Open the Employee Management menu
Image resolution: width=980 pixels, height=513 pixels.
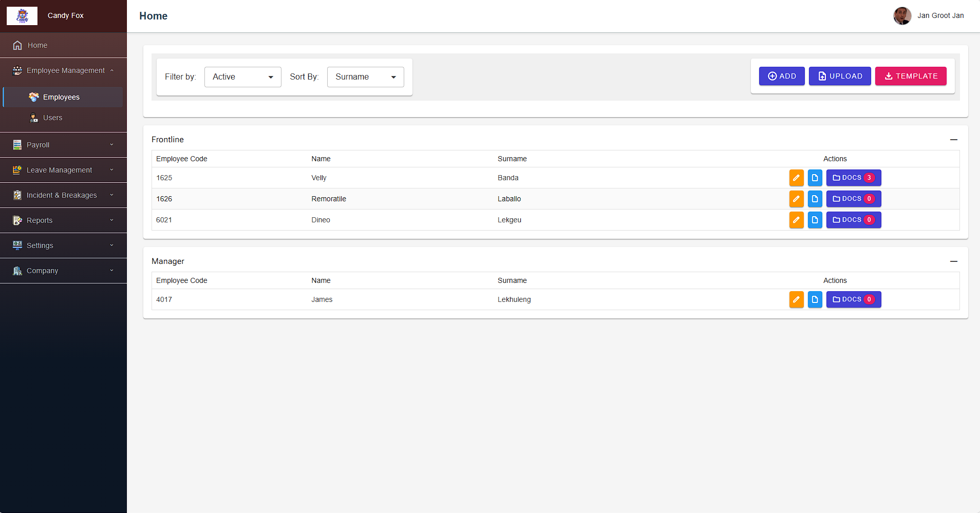[64, 70]
